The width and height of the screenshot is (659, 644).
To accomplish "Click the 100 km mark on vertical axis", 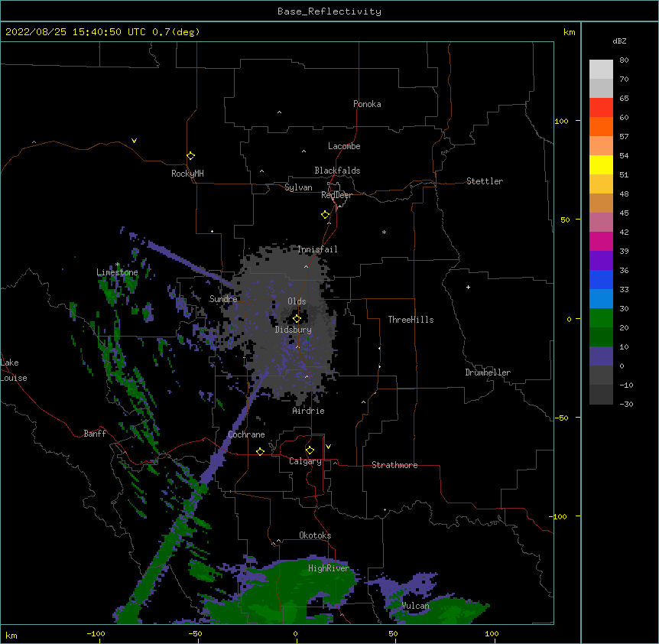I will 561,121.
